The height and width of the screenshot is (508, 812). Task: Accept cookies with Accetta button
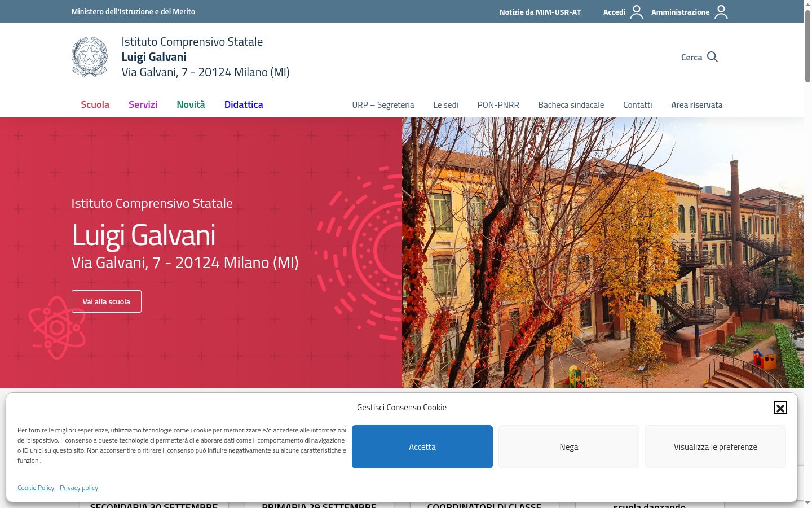(x=422, y=446)
